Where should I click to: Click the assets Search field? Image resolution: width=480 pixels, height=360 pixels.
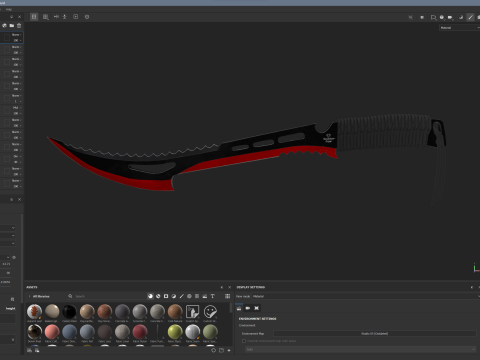coord(107,296)
